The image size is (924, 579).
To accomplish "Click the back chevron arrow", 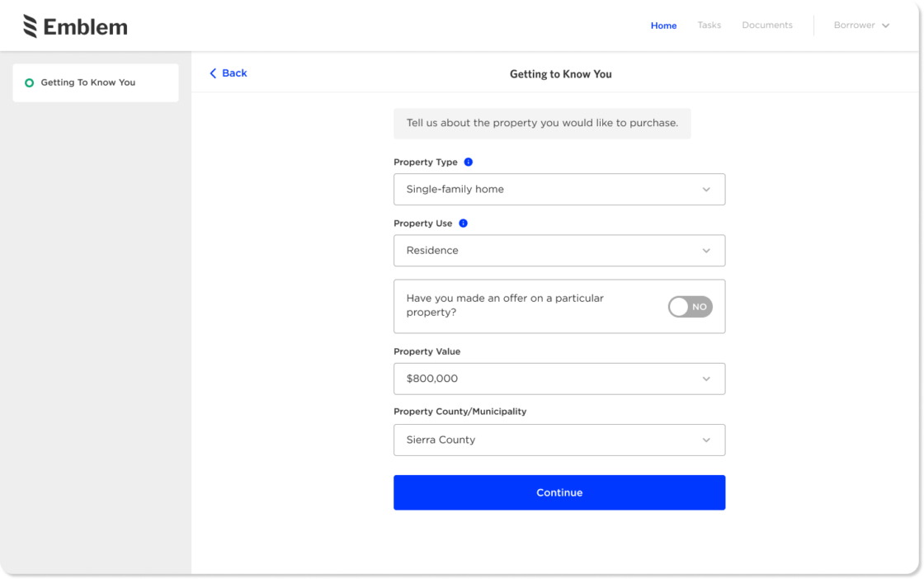I will pos(213,73).
